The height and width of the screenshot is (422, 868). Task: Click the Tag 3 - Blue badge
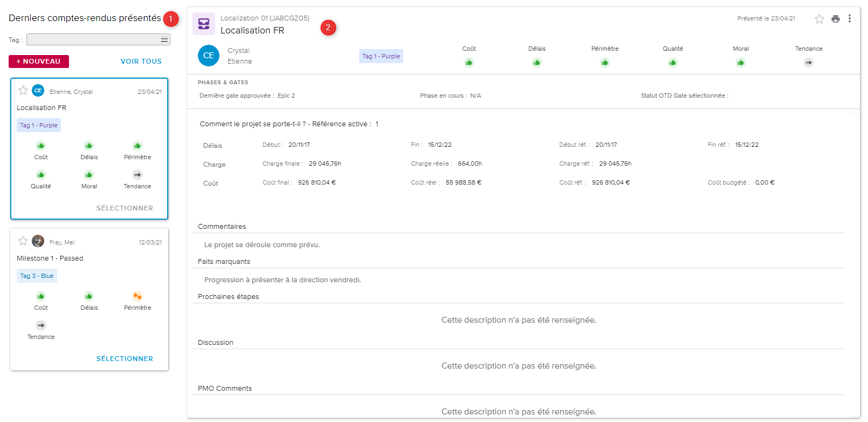coord(37,276)
